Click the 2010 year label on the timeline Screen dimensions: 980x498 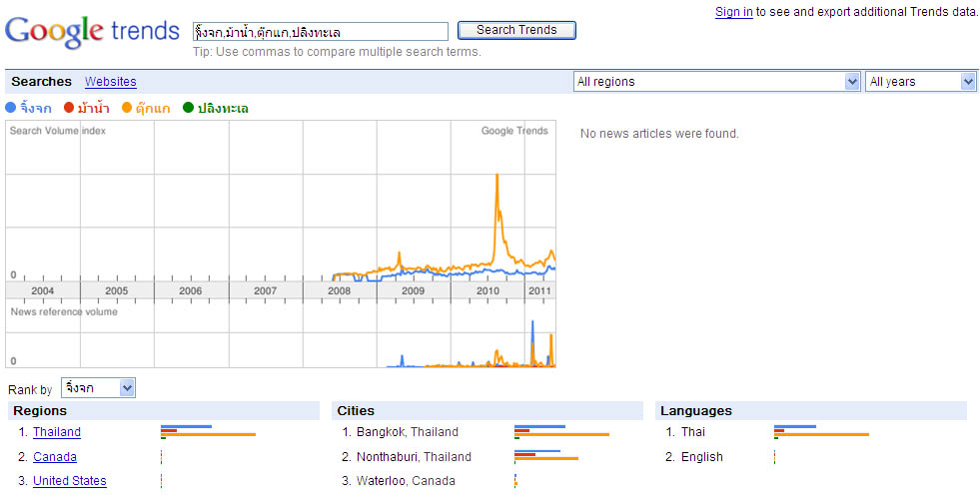tap(488, 290)
